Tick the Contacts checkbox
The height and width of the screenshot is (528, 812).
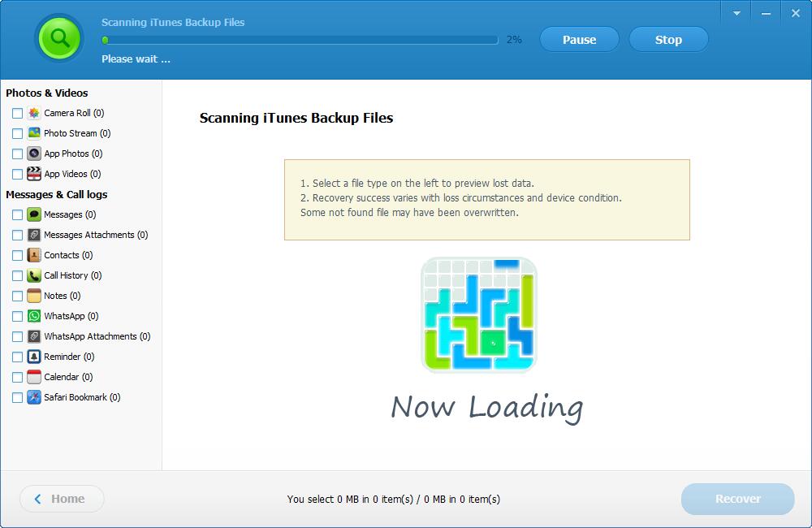click(18, 255)
